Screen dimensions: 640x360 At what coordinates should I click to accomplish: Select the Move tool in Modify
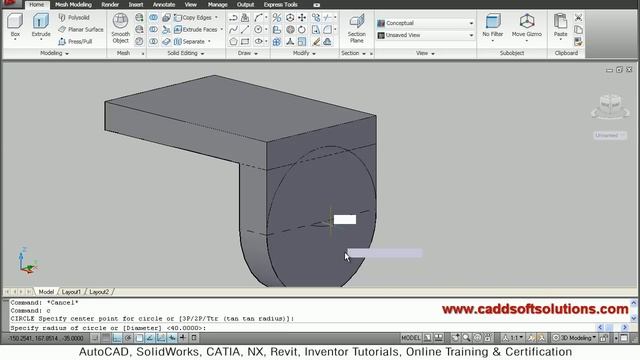pos(302,18)
